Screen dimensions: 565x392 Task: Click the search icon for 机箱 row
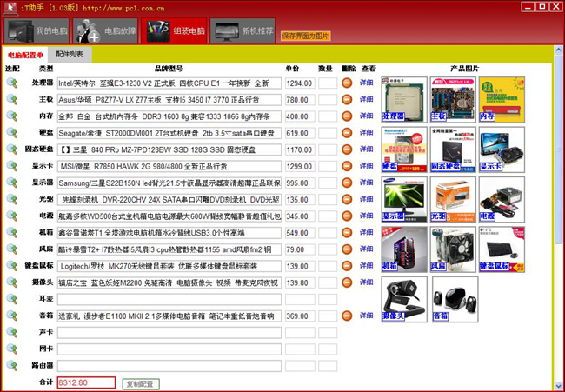tap(12, 232)
